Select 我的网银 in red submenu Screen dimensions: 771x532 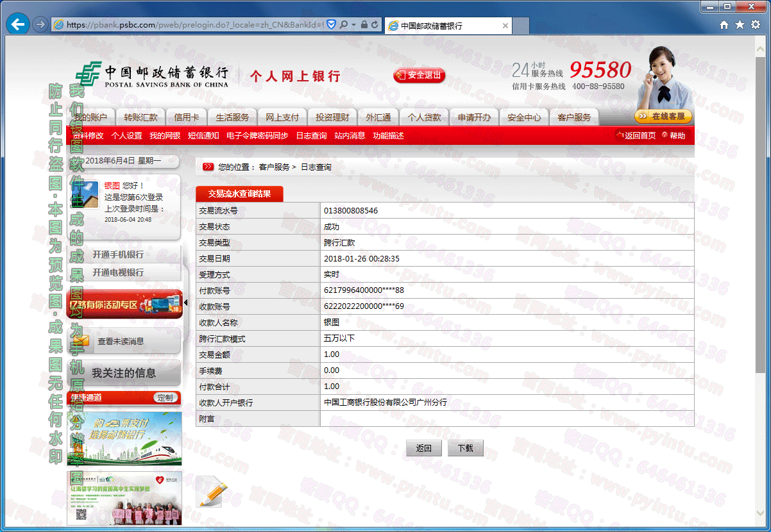(x=165, y=135)
